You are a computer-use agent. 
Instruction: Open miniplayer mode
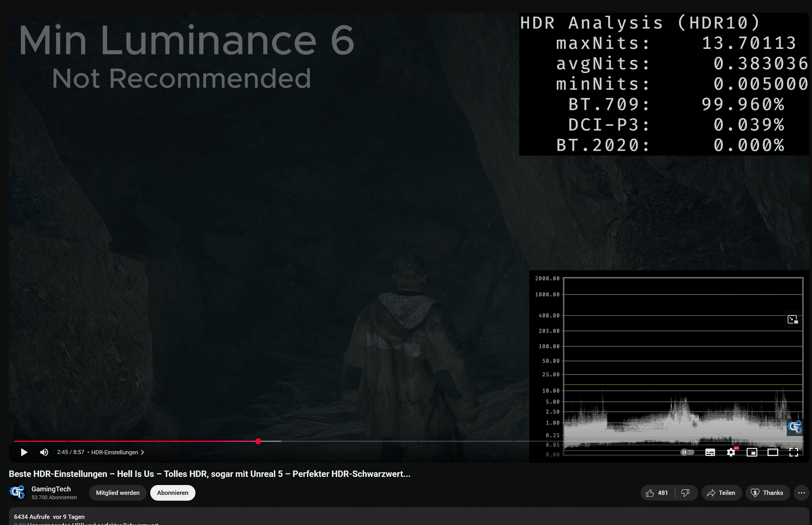752,452
